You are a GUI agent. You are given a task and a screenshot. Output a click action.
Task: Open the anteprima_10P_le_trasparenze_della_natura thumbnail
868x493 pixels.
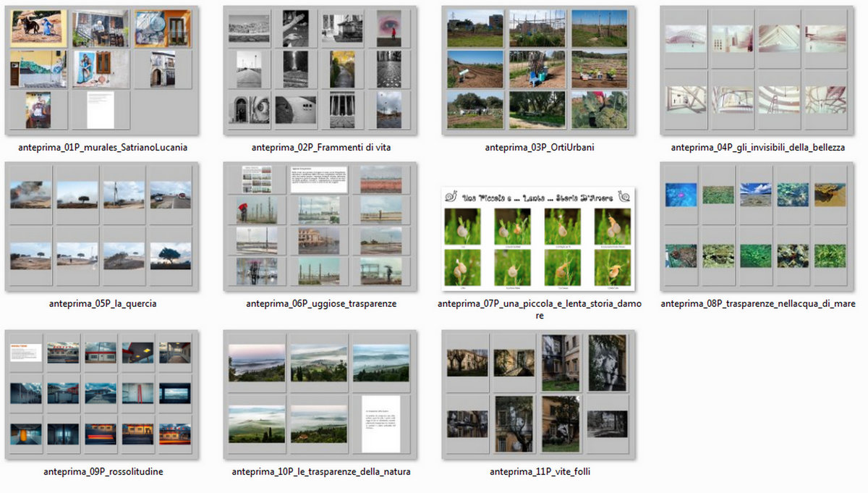320,395
